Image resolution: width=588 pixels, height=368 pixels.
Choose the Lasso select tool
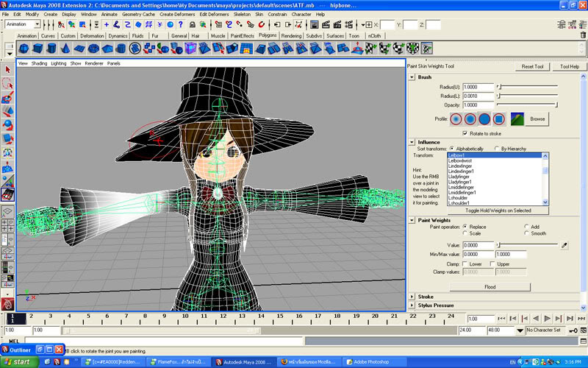[7, 83]
